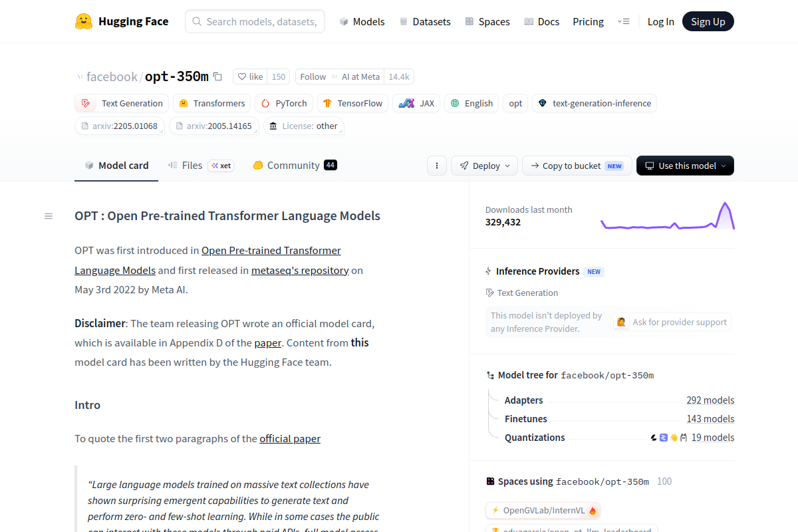Click the Adapters row label
The width and height of the screenshot is (798, 532).
coord(523,400)
